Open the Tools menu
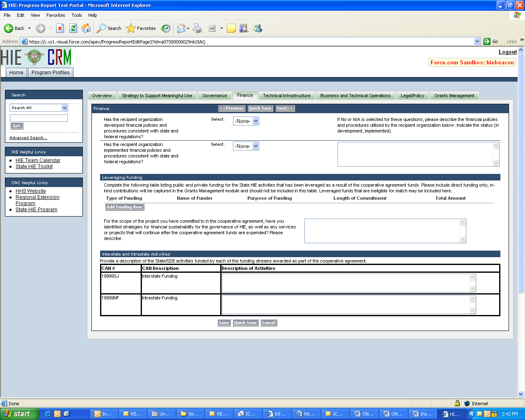Viewport: 525px width, 420px height. click(77, 15)
